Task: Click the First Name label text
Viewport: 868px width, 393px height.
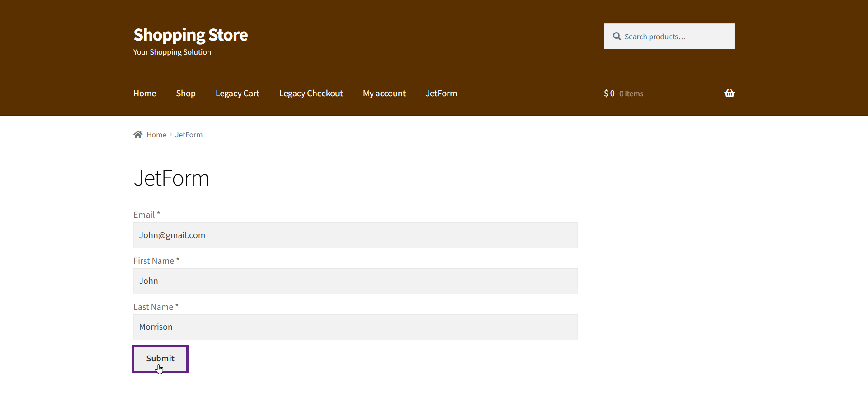Action: [x=154, y=261]
